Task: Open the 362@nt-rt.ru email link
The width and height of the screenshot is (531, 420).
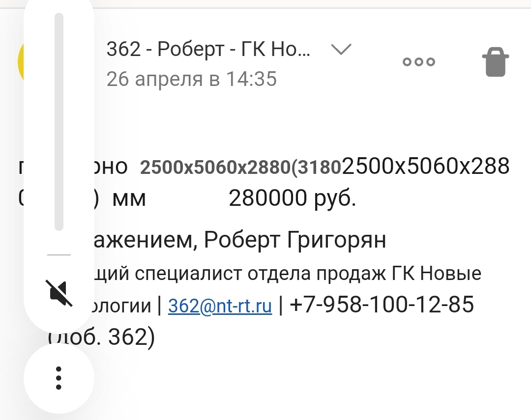Action: (x=220, y=306)
